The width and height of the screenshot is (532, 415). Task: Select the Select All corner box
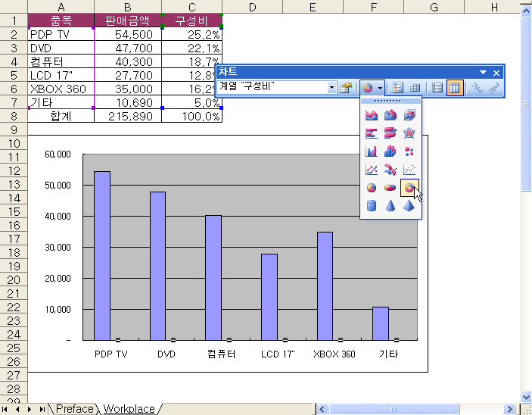[x=14, y=7]
